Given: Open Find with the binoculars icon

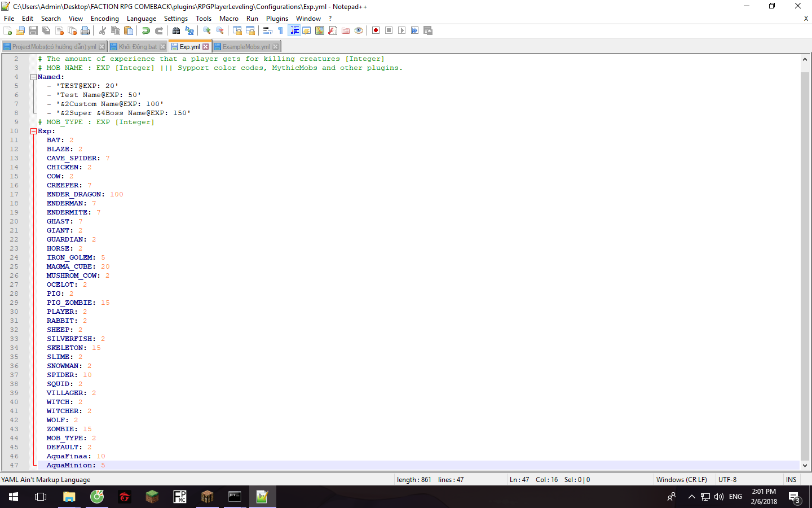Looking at the screenshot, I should point(176,30).
